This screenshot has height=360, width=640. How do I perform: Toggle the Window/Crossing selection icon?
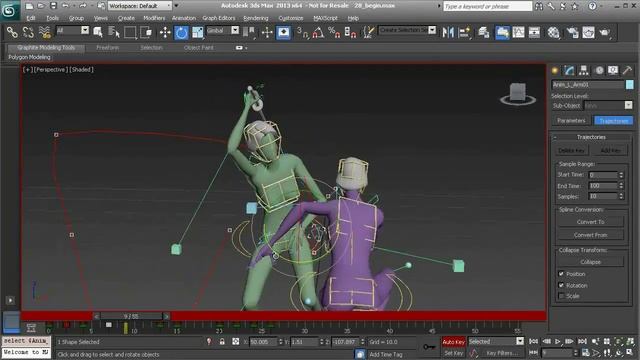[x=146, y=32]
